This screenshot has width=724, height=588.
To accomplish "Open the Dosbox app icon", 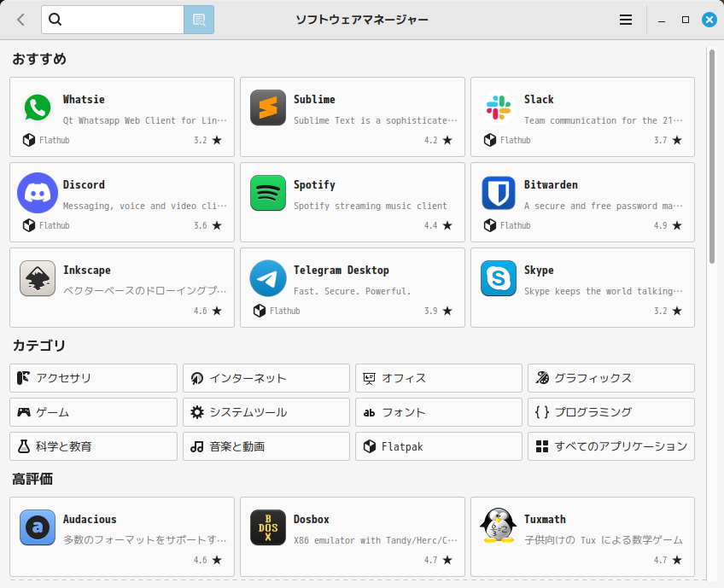I will click(268, 527).
